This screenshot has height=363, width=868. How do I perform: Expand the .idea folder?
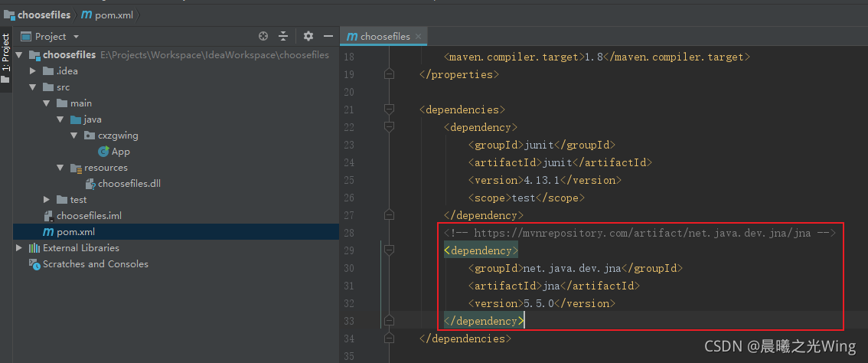pos(33,71)
